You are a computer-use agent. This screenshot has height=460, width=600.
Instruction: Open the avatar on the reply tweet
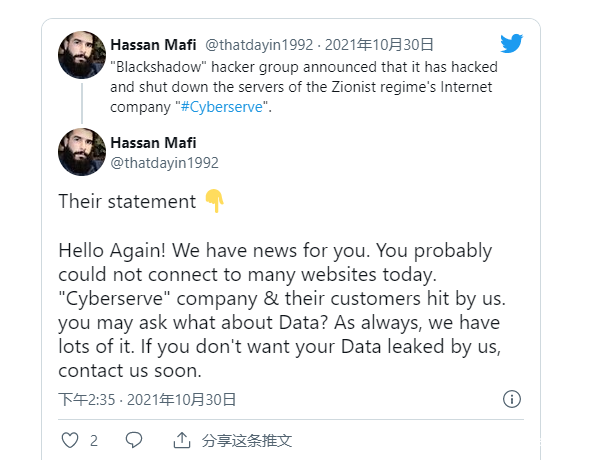[82, 152]
